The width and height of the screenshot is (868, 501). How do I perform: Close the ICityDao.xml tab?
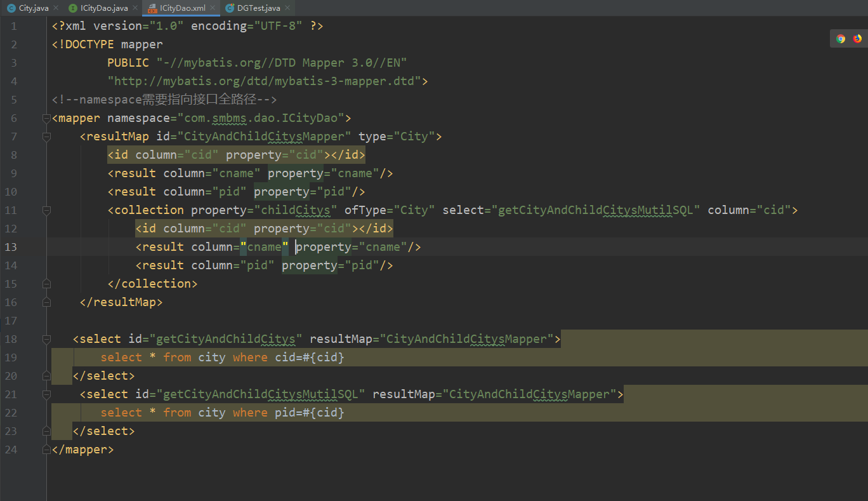213,8
